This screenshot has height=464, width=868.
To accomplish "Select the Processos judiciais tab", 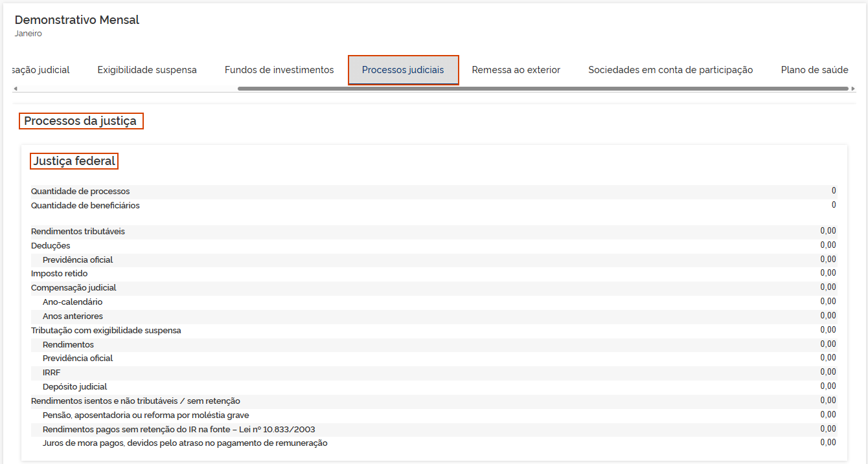I will tap(403, 70).
